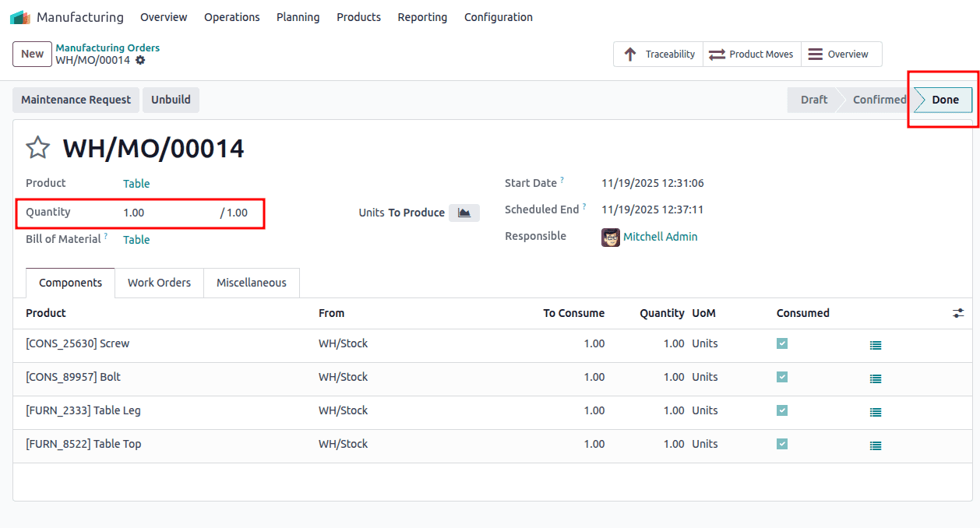Open the optional columns selector in the components table
The height and width of the screenshot is (528, 980).
point(958,312)
